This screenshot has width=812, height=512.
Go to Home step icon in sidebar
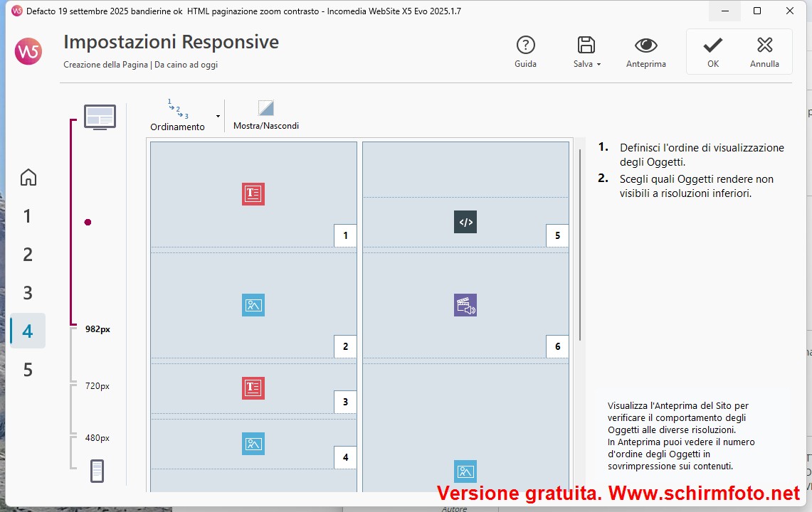(28, 177)
